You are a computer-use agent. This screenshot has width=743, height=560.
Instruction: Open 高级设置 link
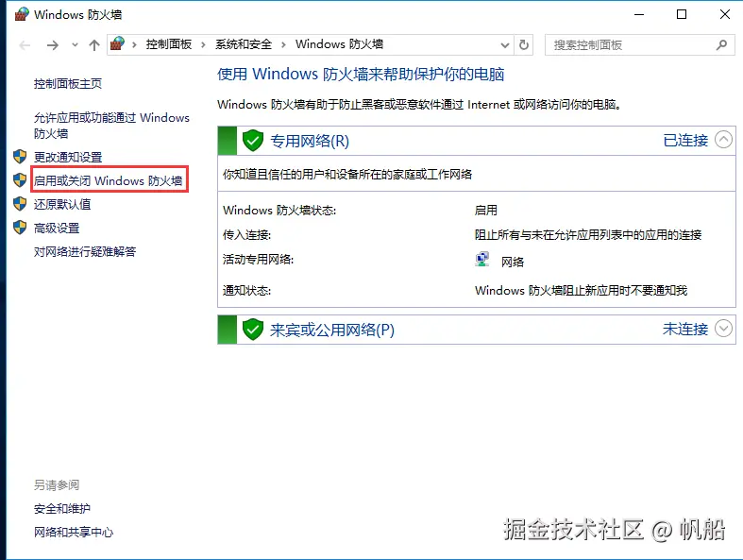pyautogui.click(x=57, y=229)
